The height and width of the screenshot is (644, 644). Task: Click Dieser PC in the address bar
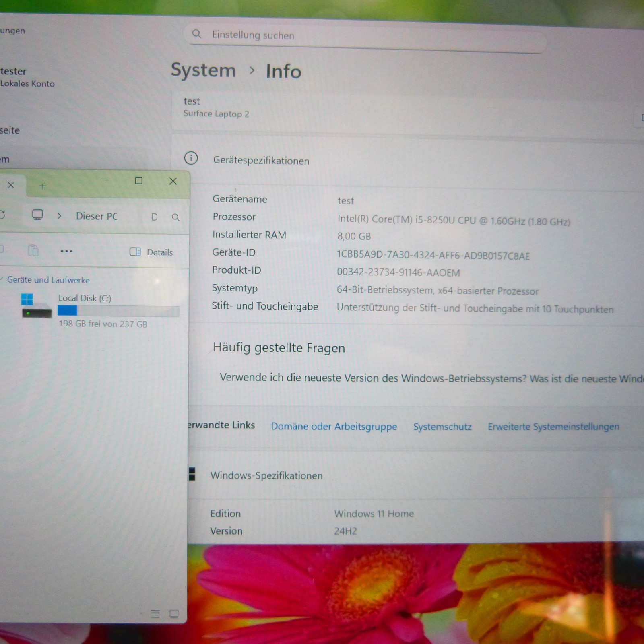pos(97,216)
